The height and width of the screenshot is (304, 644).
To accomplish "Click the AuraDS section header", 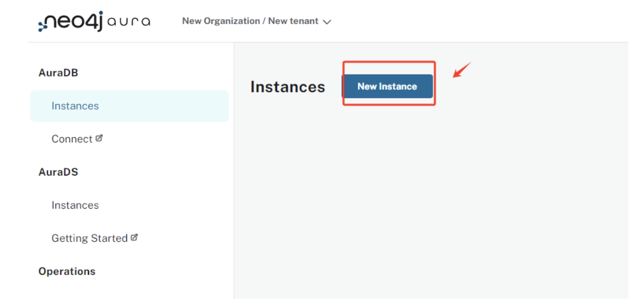I will 58,172.
